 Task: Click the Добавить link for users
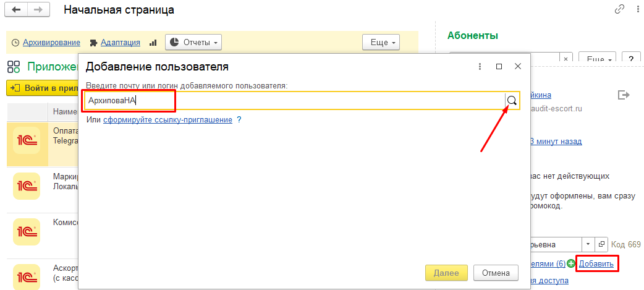coord(596,264)
